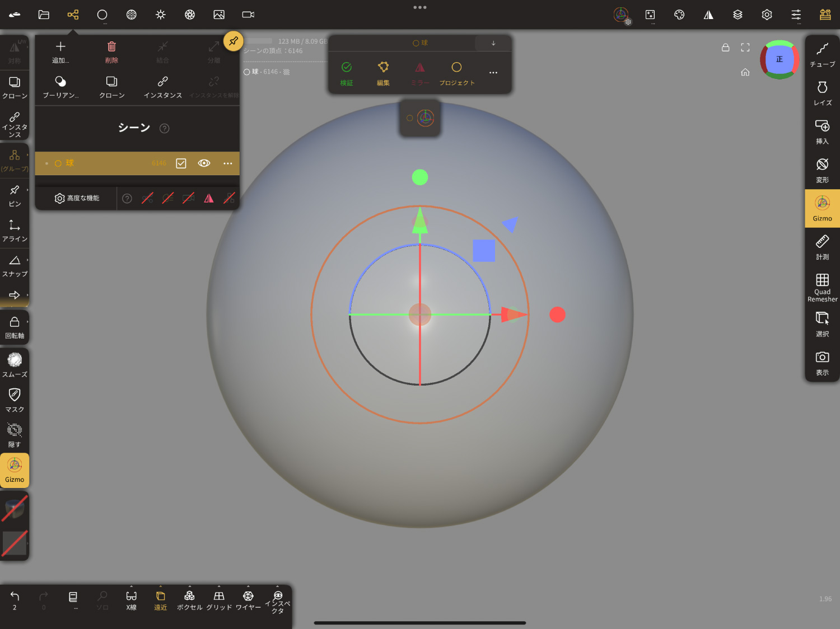Toggle the pin on the scene panel

pos(233,41)
